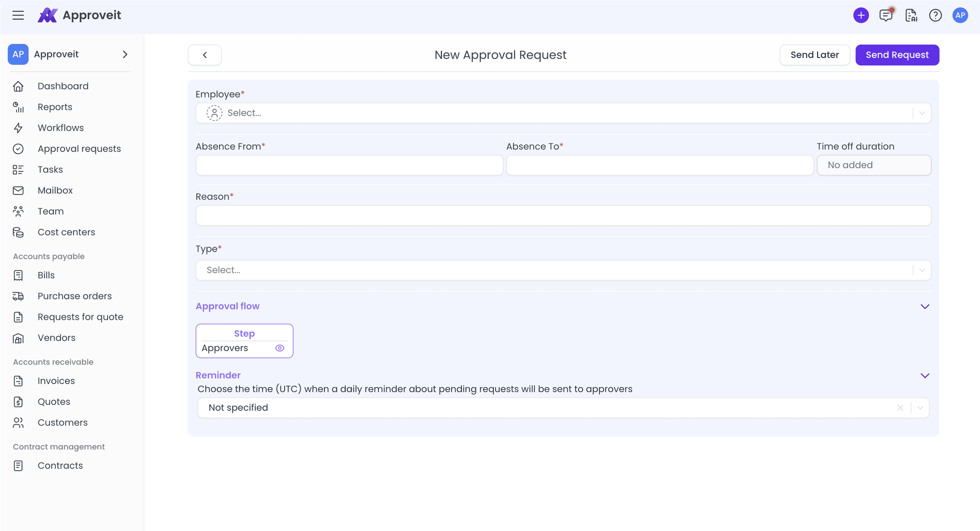Click the AP workspace badge in sidebar
Viewport: 980px width, 531px height.
18,54
